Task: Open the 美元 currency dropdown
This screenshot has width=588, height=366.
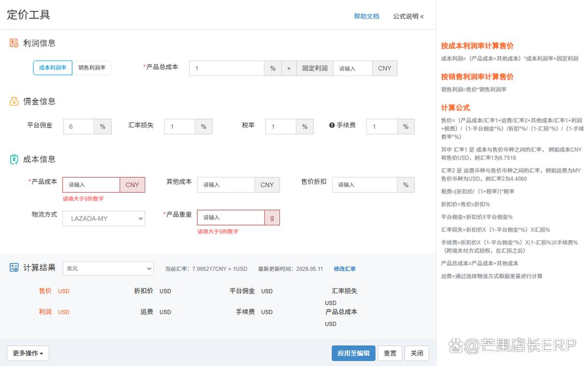Action: tap(108, 268)
